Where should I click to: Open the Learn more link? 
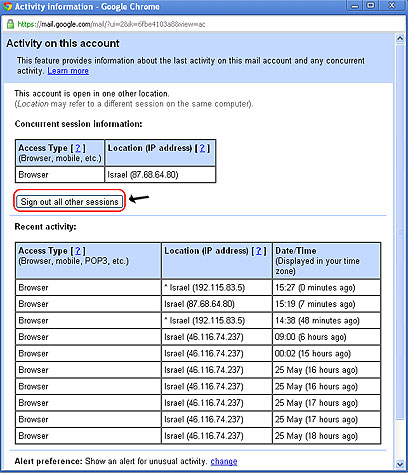pyautogui.click(x=68, y=71)
